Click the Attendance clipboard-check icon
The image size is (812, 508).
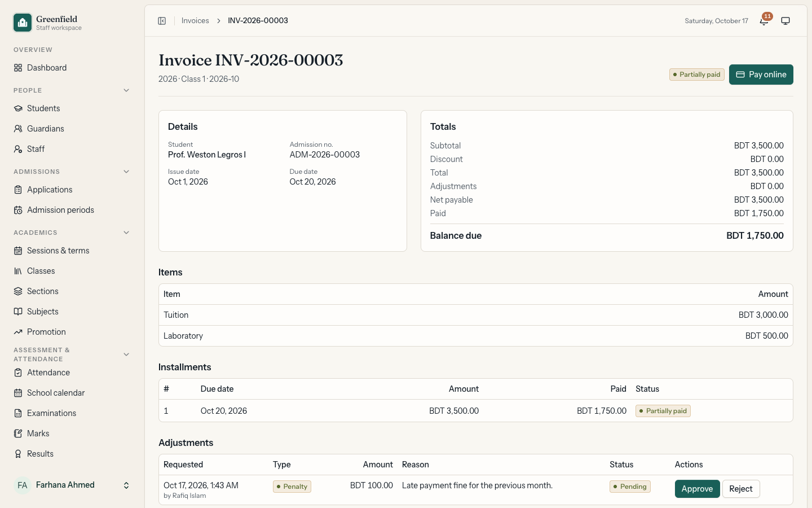[18, 373]
